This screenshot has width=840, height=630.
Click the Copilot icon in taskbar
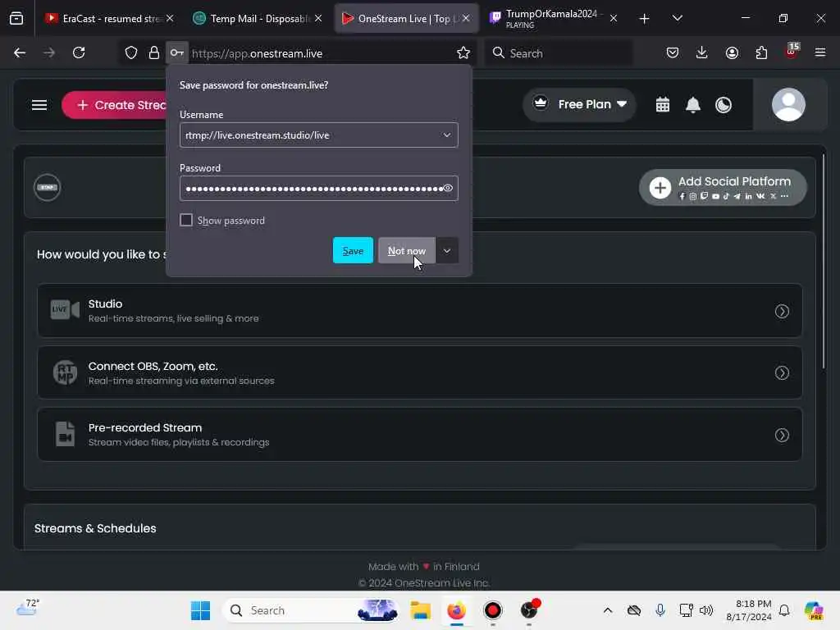coord(815,610)
